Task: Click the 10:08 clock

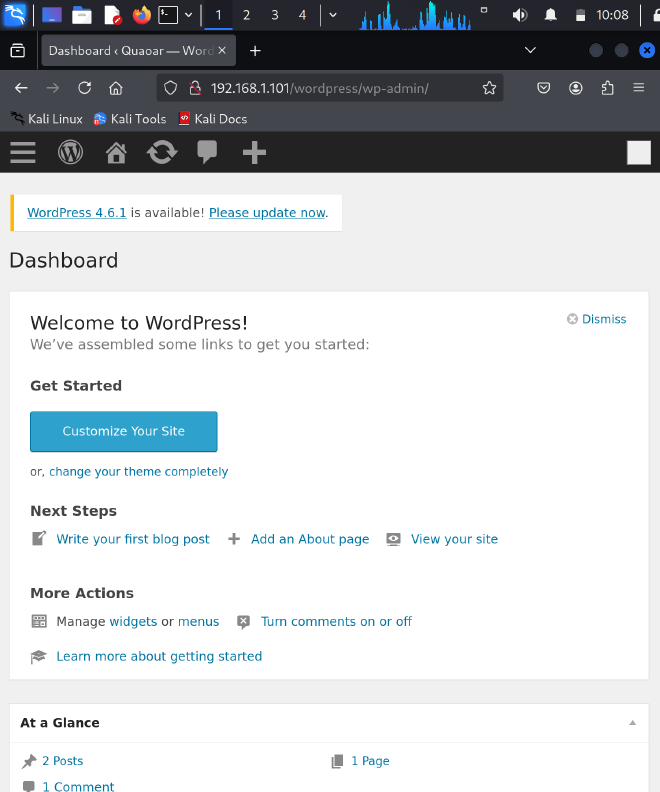Action: click(x=612, y=15)
